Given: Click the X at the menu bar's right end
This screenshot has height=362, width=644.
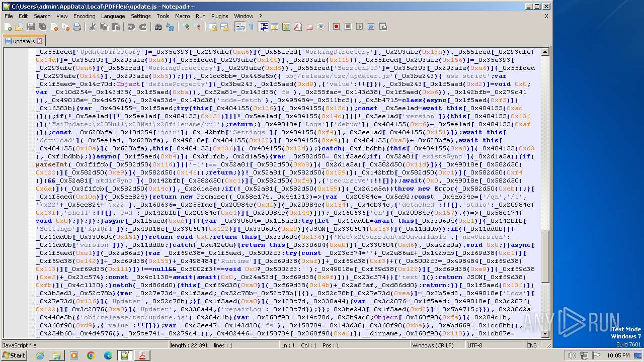Looking at the screenshot, I should point(546,16).
